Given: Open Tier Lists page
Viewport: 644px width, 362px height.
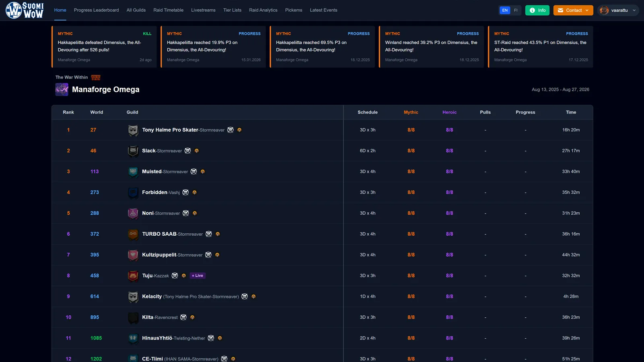Looking at the screenshot, I should tap(232, 10).
